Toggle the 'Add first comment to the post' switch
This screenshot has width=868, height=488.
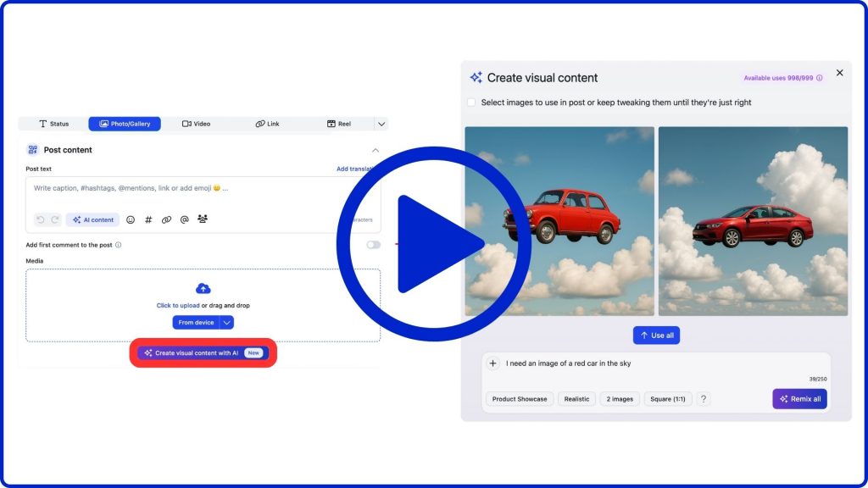(x=373, y=245)
